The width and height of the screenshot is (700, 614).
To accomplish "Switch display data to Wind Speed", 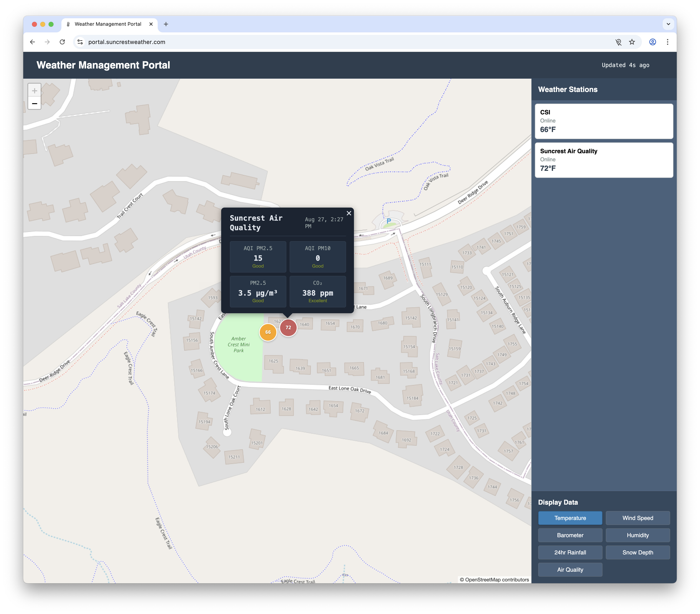I will (x=637, y=518).
